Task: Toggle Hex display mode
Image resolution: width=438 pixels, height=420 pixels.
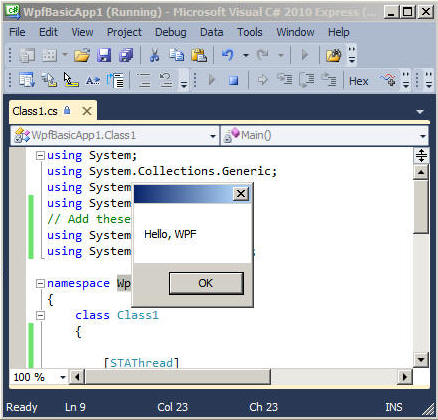Action: coord(358,81)
